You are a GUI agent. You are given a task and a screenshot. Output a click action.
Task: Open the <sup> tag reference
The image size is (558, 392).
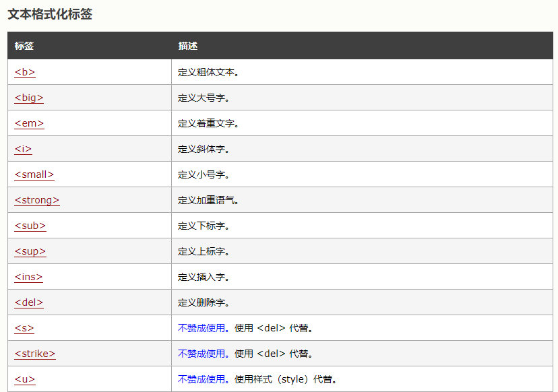coord(30,251)
